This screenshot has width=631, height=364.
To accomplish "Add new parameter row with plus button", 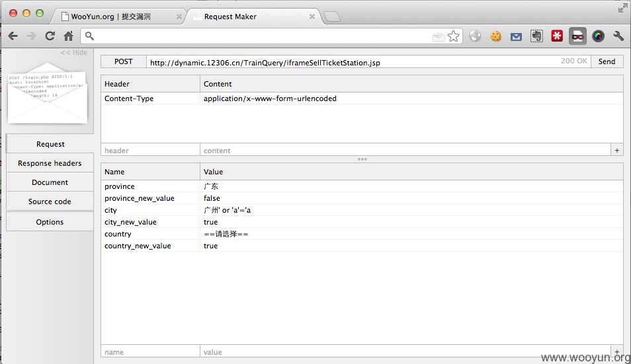I will 617,351.
